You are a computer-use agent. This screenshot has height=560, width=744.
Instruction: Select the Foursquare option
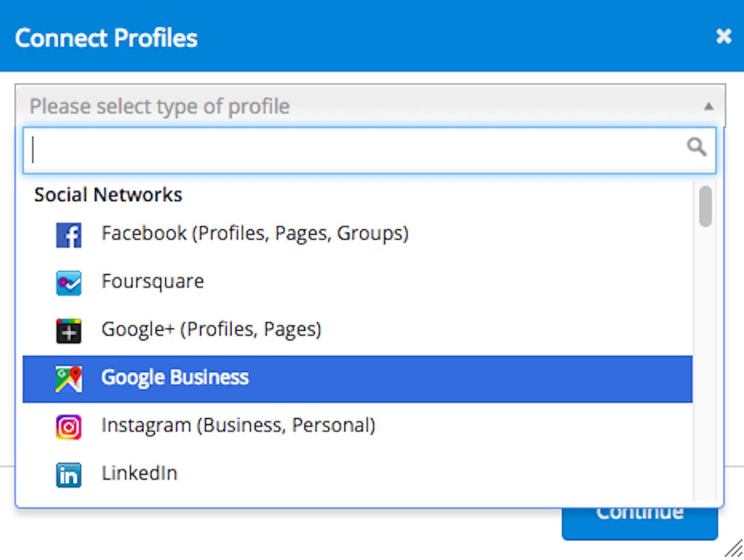point(358,282)
